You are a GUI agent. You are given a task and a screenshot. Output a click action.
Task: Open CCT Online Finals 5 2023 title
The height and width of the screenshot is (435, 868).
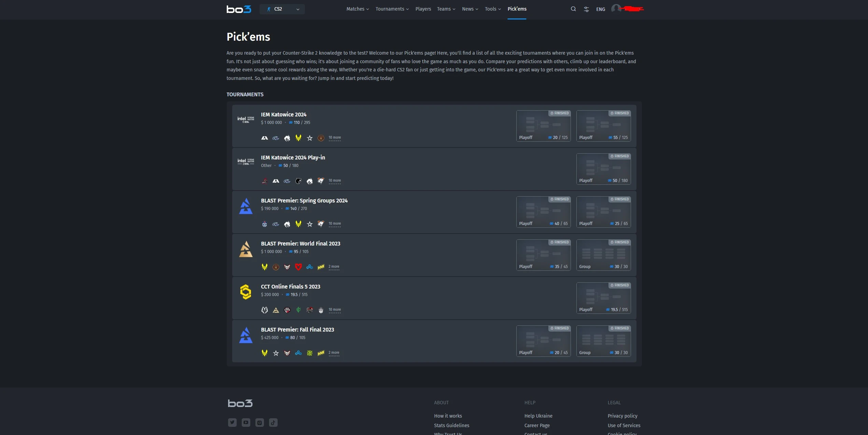(x=291, y=287)
